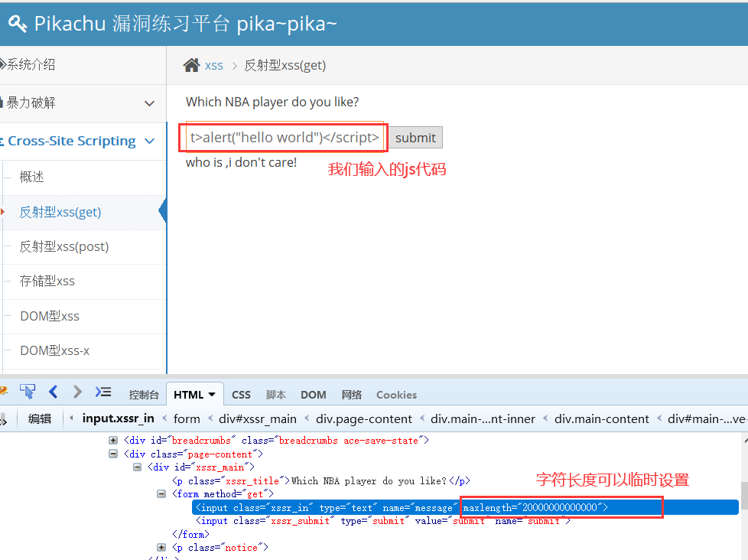Select the p xssr_title HTML line
748x560 pixels.
tap(321, 480)
